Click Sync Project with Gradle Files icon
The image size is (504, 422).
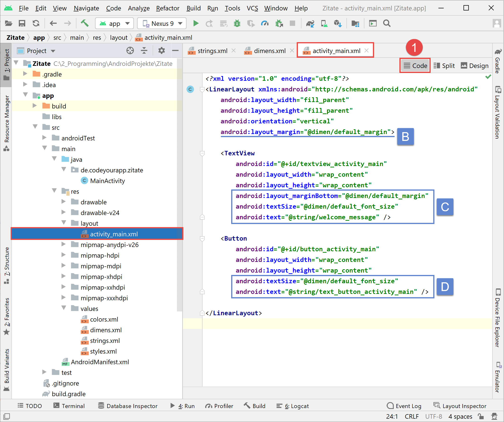click(x=310, y=23)
